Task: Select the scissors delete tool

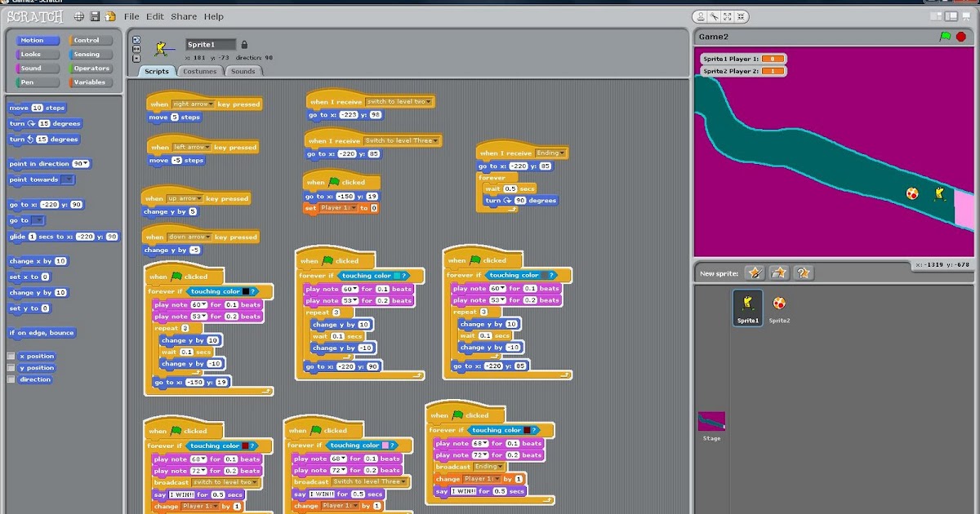Action: 715,16
